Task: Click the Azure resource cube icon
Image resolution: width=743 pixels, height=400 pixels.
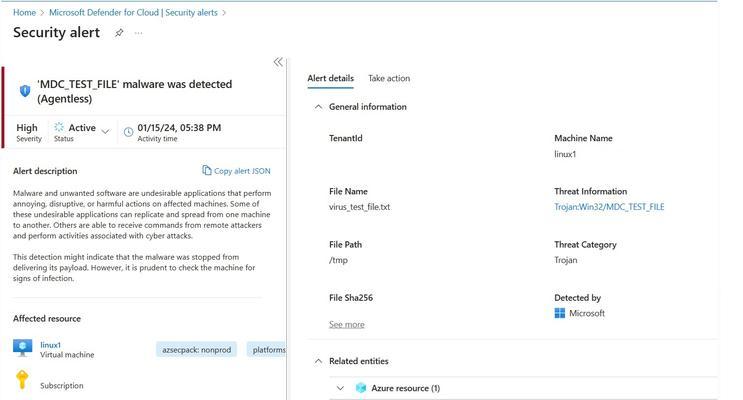Action: 361,388
